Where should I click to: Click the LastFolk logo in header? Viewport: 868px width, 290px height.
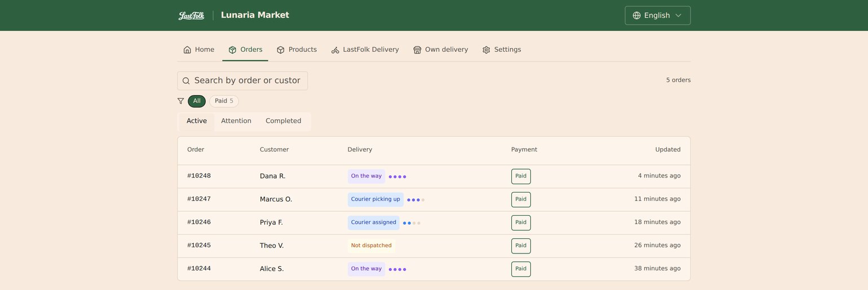(192, 15)
